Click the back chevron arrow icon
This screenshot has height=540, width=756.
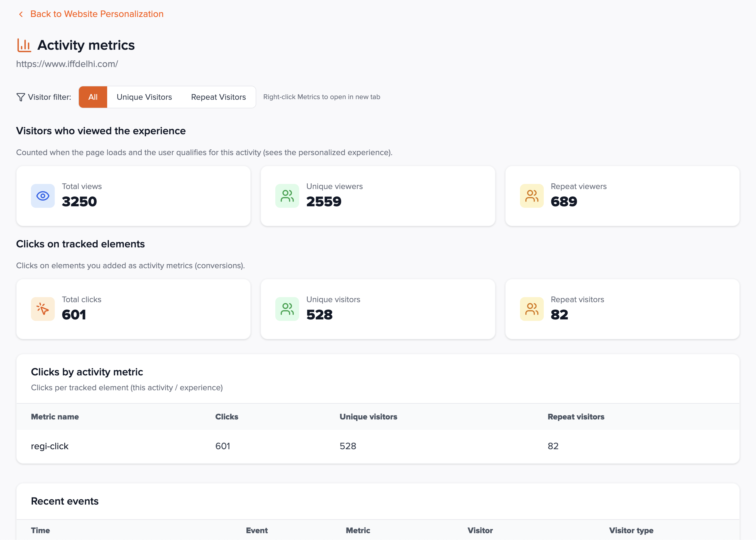point(21,14)
